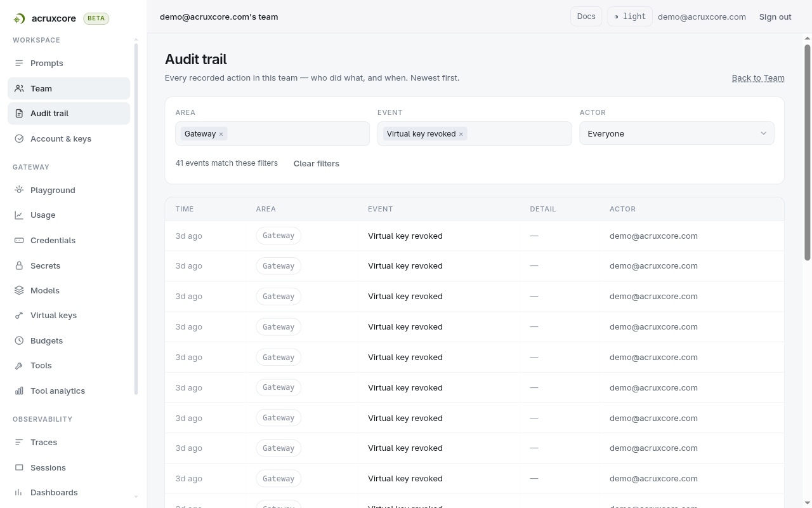Click the Sessions rectangle icon
The width and height of the screenshot is (812, 508).
[19, 467]
